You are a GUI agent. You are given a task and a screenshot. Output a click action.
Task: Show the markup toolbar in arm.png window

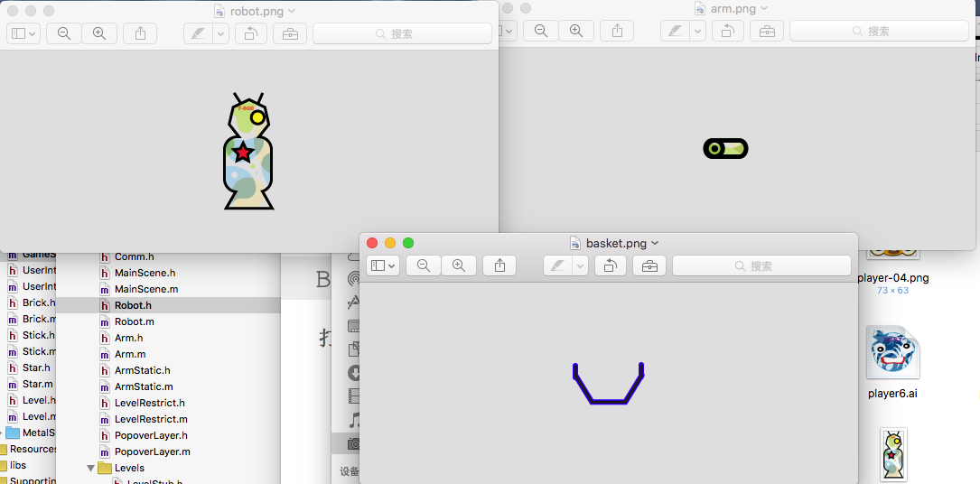point(767,31)
